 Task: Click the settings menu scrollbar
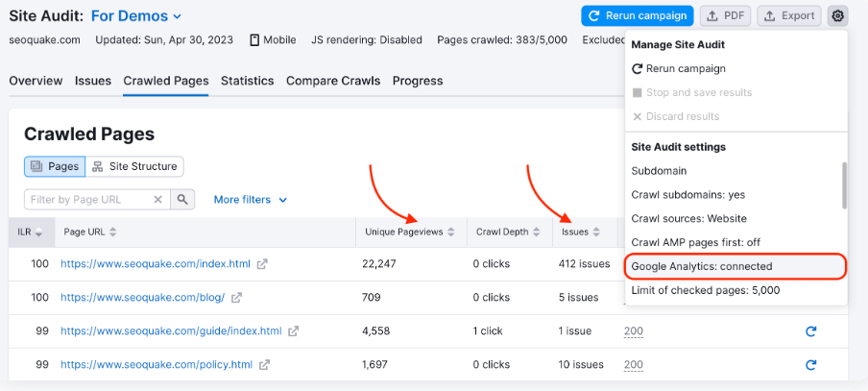click(844, 185)
